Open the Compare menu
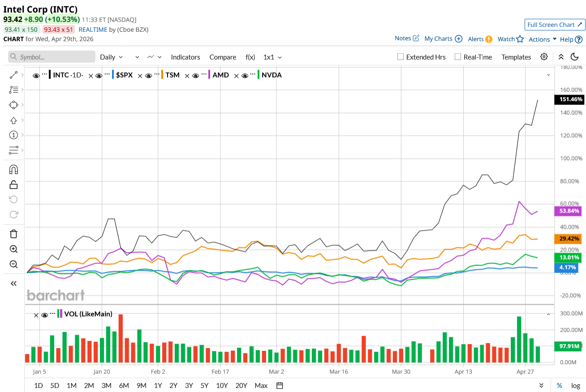The image size is (586, 392). coord(223,57)
